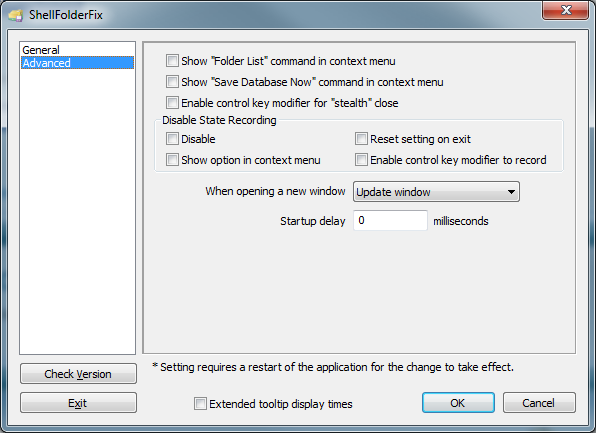Toggle Extended tooltip display times checkbox
Screen dimensions: 596x433
(x=200, y=403)
